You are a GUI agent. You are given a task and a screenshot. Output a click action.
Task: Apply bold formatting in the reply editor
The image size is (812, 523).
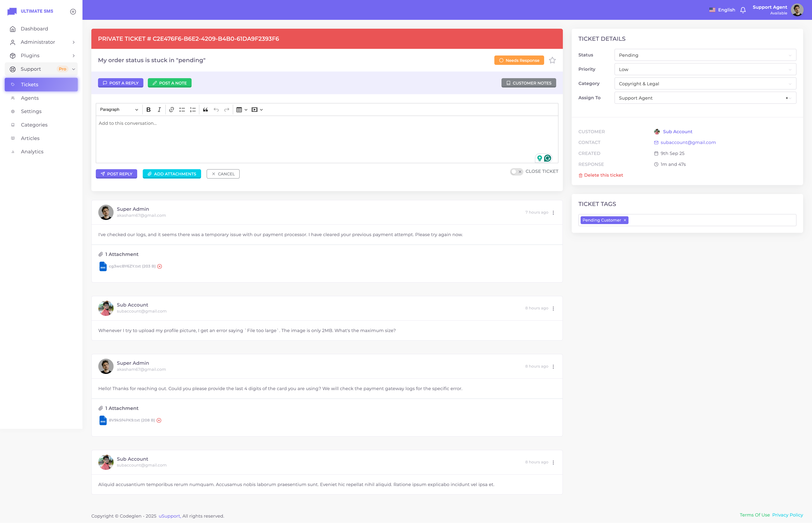click(x=148, y=109)
